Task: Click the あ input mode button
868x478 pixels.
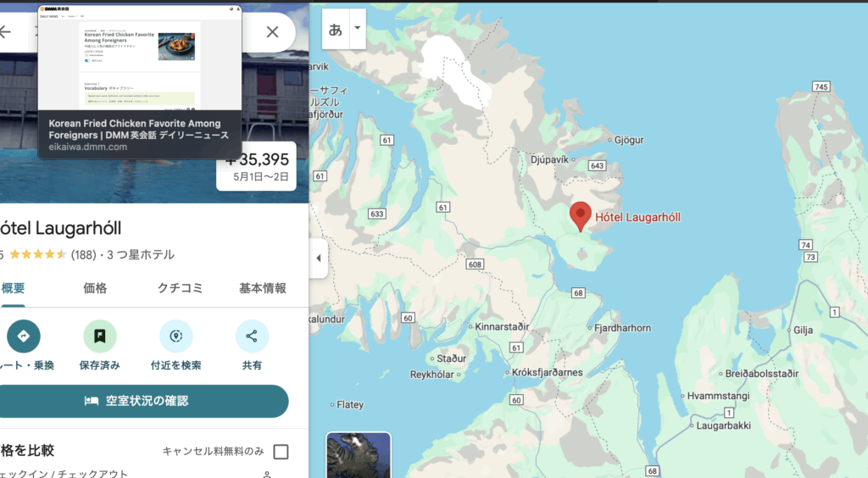Action: pyautogui.click(x=336, y=30)
